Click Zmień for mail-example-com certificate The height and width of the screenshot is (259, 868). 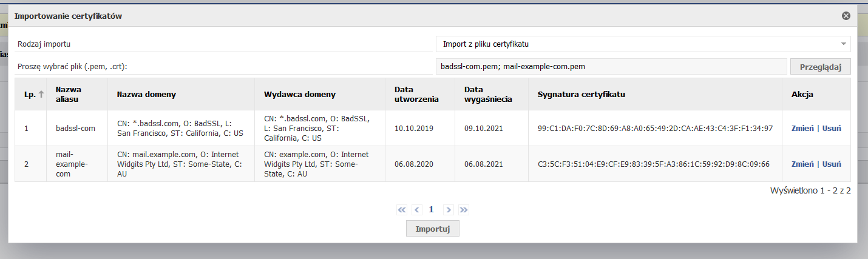click(x=802, y=164)
